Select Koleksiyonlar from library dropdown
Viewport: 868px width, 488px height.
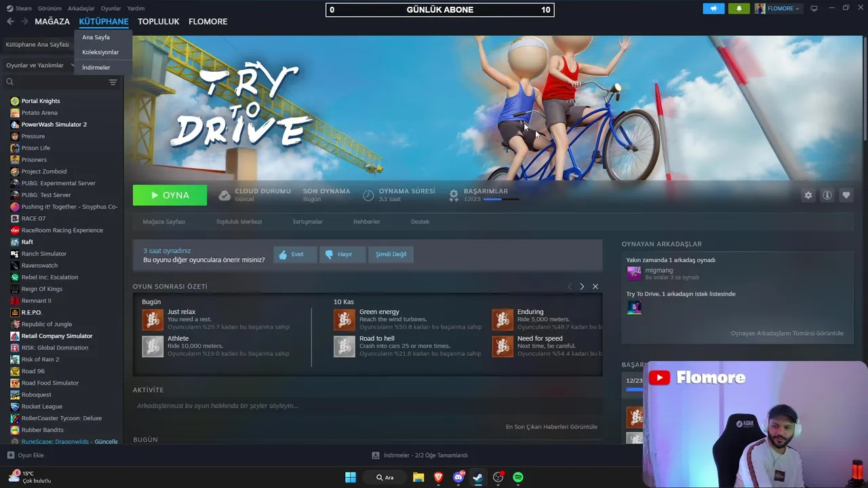coord(100,52)
